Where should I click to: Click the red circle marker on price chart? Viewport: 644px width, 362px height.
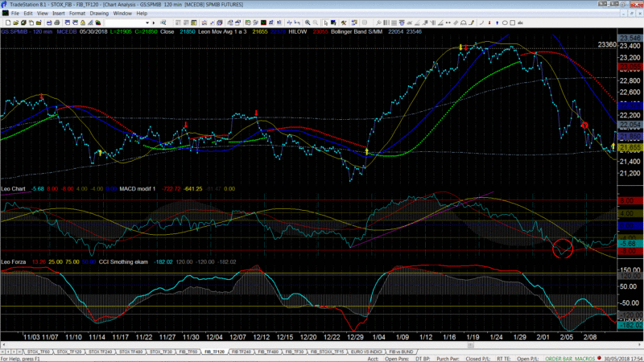pos(585,125)
